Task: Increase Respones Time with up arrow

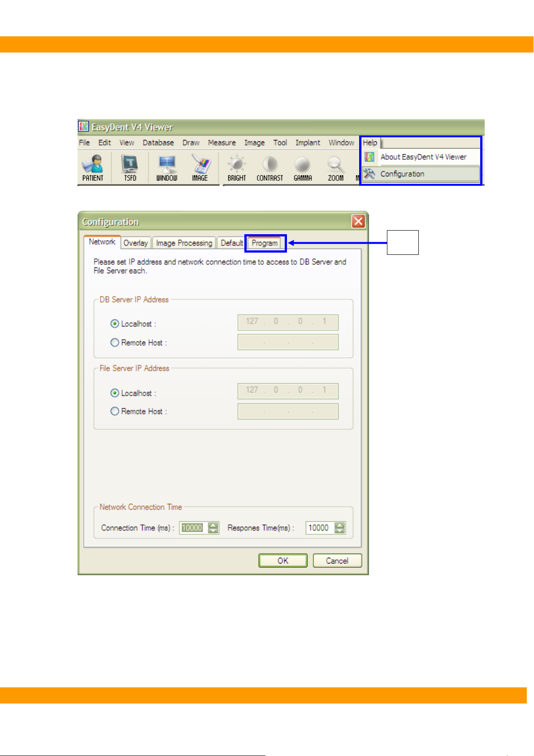Action: [340, 525]
